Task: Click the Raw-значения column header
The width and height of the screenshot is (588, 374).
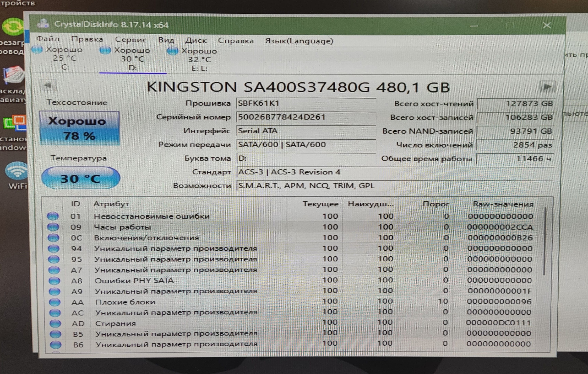Action: pos(503,204)
